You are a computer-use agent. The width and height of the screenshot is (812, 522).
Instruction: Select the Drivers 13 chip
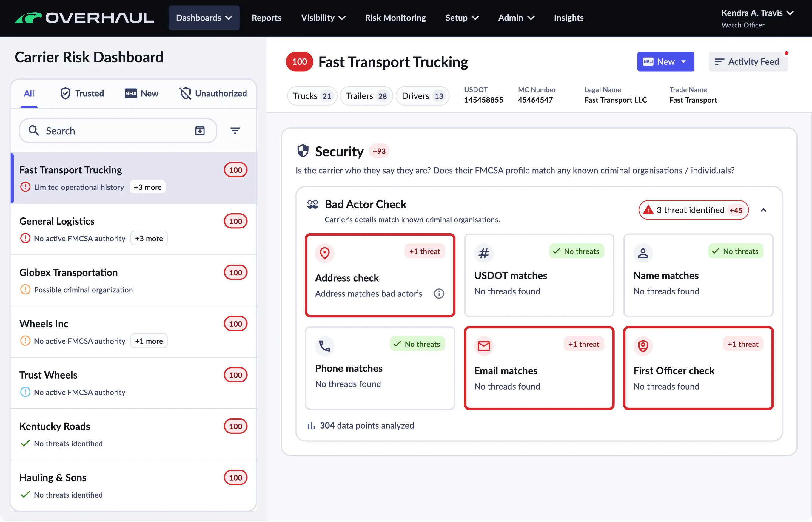pos(422,96)
